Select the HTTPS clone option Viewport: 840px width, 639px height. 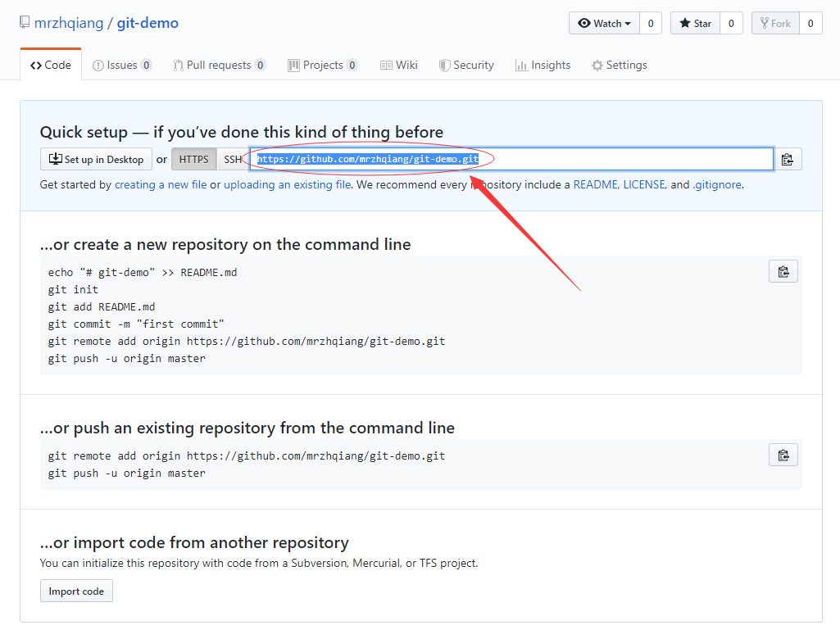pyautogui.click(x=194, y=159)
